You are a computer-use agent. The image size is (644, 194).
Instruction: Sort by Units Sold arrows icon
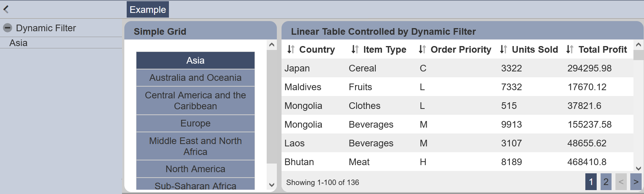point(504,50)
